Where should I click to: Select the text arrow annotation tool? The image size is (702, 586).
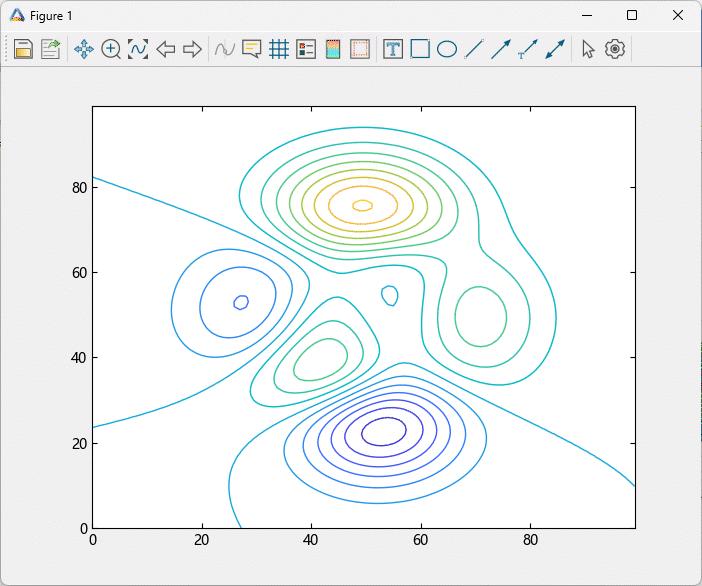pyautogui.click(x=528, y=49)
